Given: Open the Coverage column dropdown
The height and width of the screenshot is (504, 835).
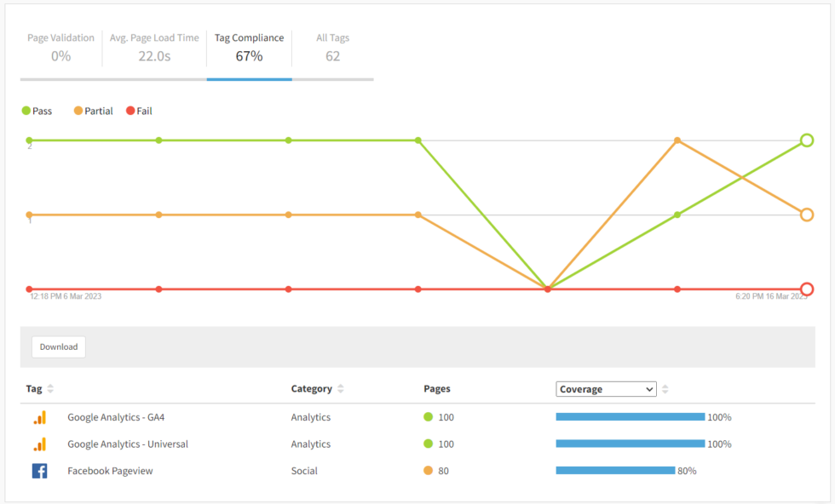Looking at the screenshot, I should [606, 388].
